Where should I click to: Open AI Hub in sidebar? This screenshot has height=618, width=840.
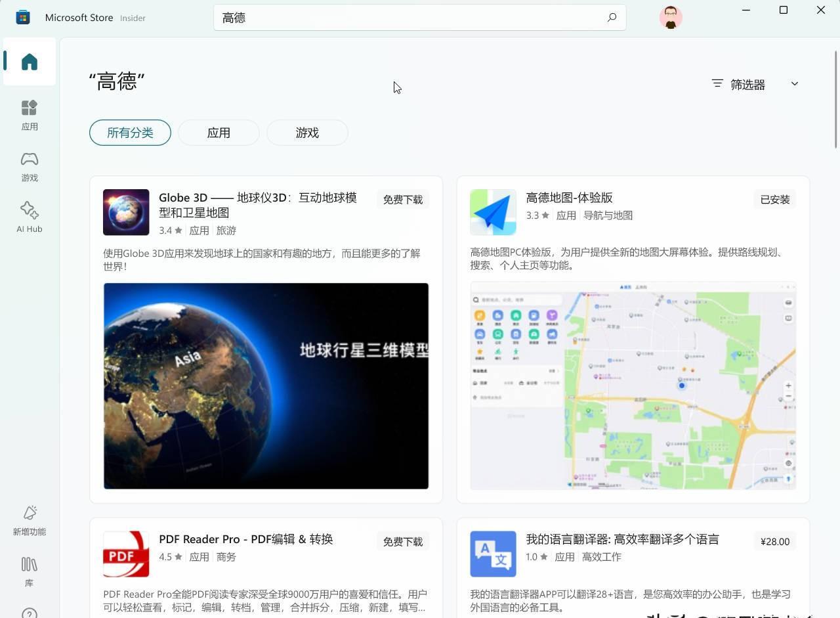[x=30, y=217]
